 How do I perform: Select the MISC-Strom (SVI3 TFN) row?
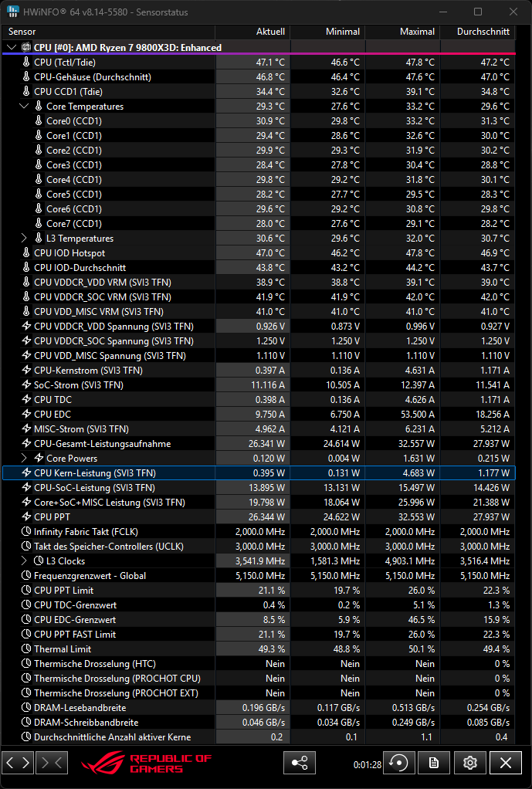pos(259,428)
